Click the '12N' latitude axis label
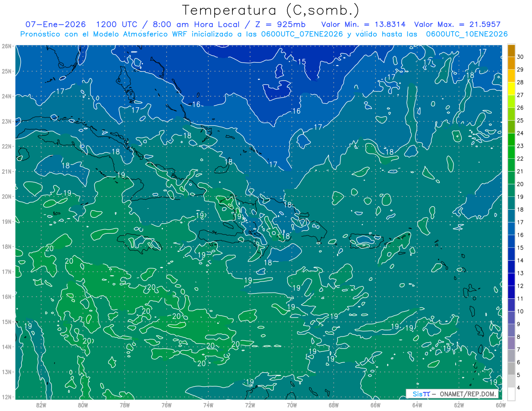 point(6,397)
